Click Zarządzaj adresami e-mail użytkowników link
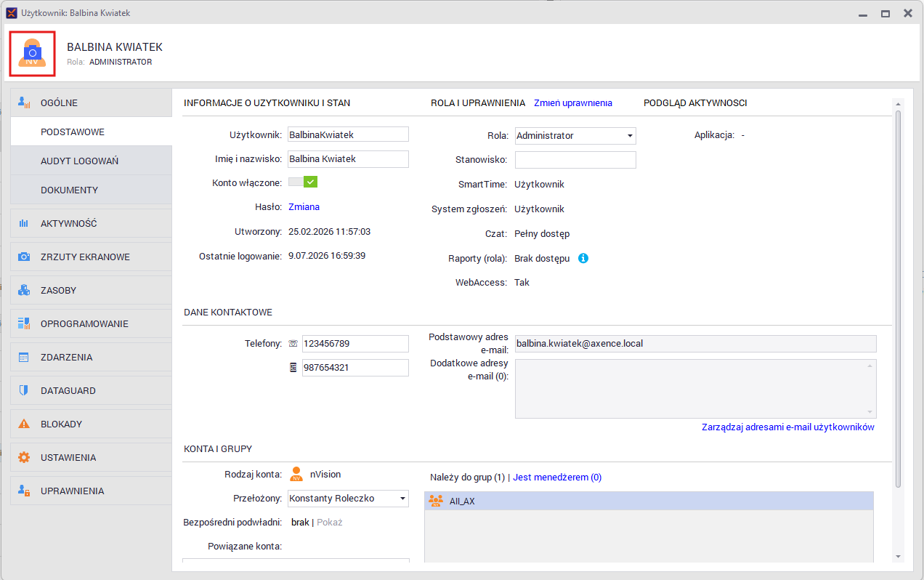 [788, 427]
